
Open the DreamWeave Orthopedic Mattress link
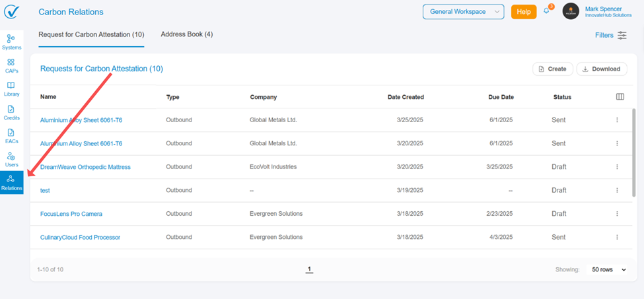(x=85, y=167)
